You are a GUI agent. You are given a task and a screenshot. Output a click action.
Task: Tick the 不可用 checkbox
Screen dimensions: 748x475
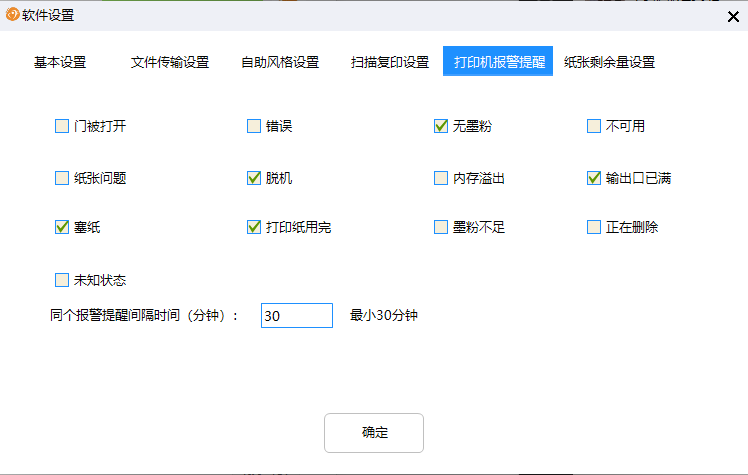[x=594, y=126]
